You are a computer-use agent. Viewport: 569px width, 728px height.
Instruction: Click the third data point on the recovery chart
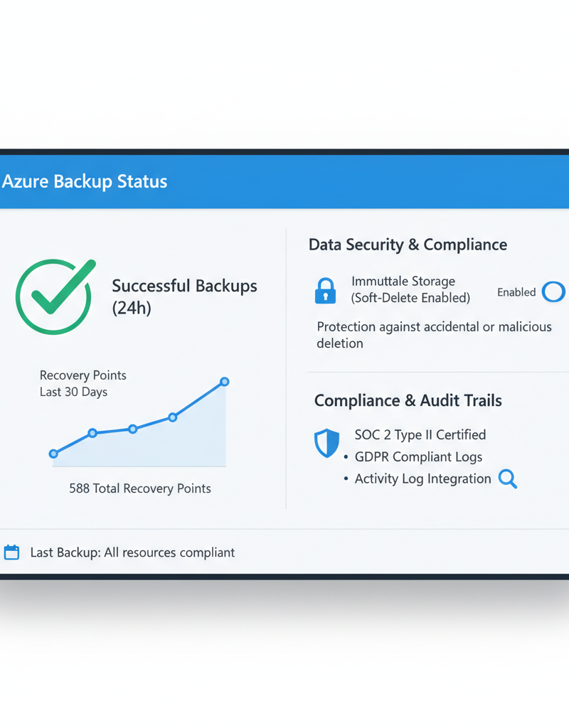(133, 429)
